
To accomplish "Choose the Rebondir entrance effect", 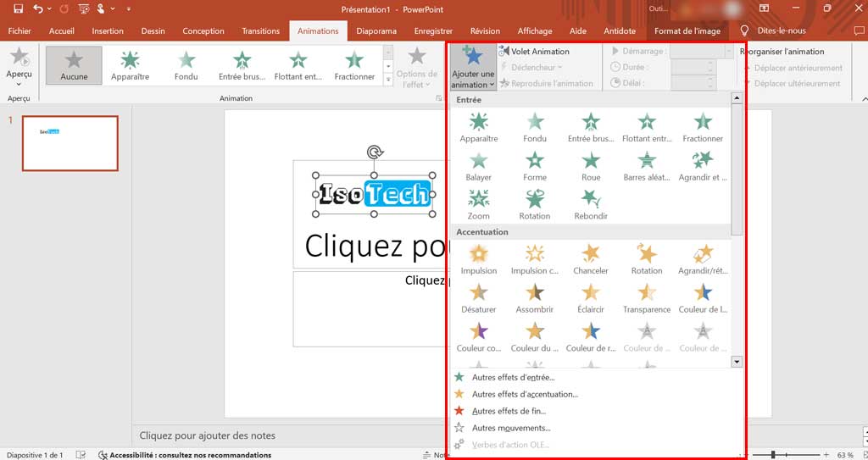I will pyautogui.click(x=591, y=203).
